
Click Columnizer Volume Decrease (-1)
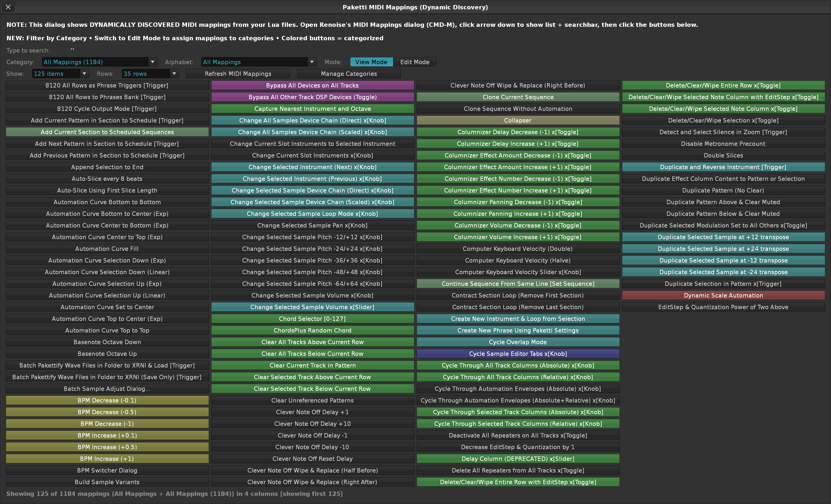click(x=518, y=225)
